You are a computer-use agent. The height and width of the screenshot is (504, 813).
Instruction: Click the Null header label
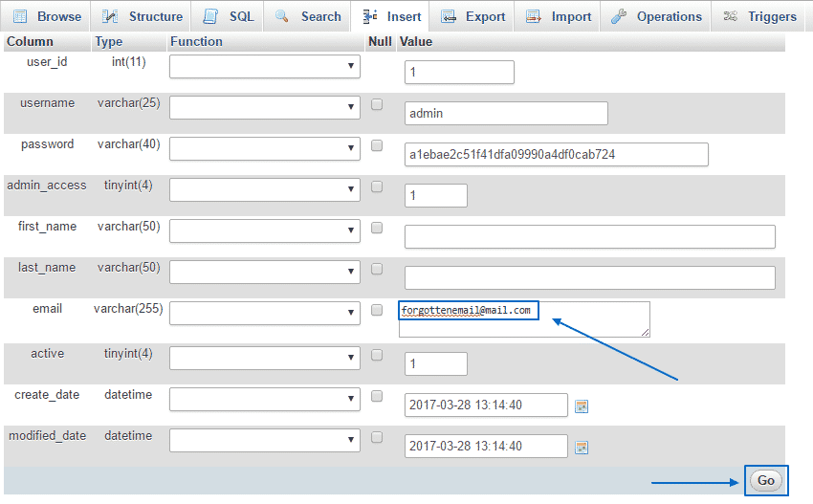(380, 41)
